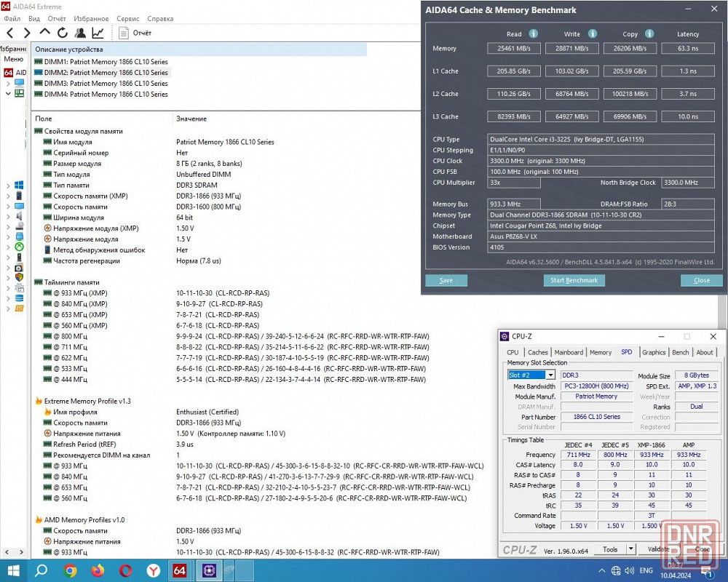The height and width of the screenshot is (582, 728).
Task: Switch to the Mainboard tab in CPU-Z
Action: pyautogui.click(x=569, y=352)
